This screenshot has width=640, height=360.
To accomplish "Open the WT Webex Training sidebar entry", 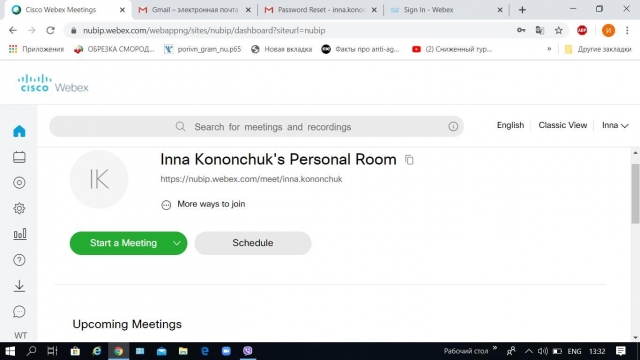I will tap(20, 335).
